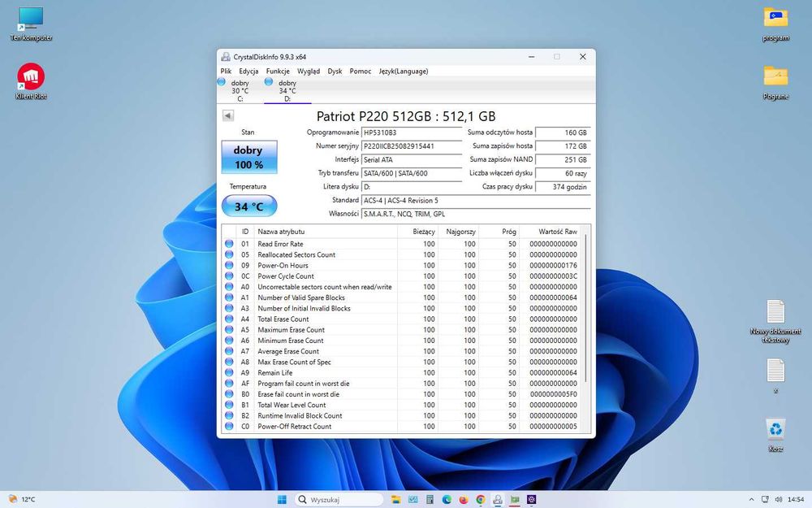The height and width of the screenshot is (508, 812).
Task: Open File Explorer from the taskbar
Action: pyautogui.click(x=395, y=499)
